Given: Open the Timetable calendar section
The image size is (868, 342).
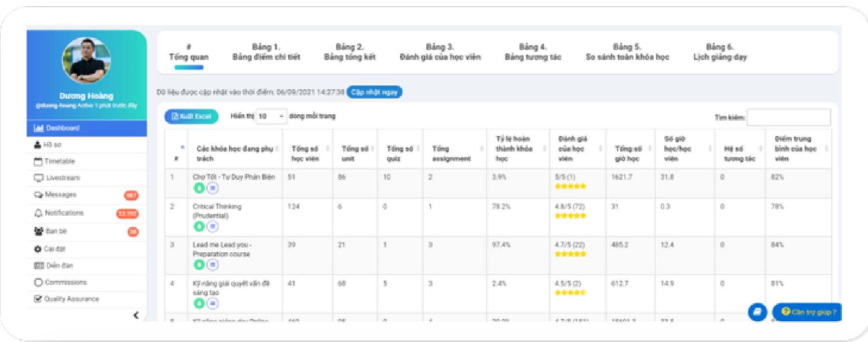Looking at the screenshot, I should tap(57, 161).
